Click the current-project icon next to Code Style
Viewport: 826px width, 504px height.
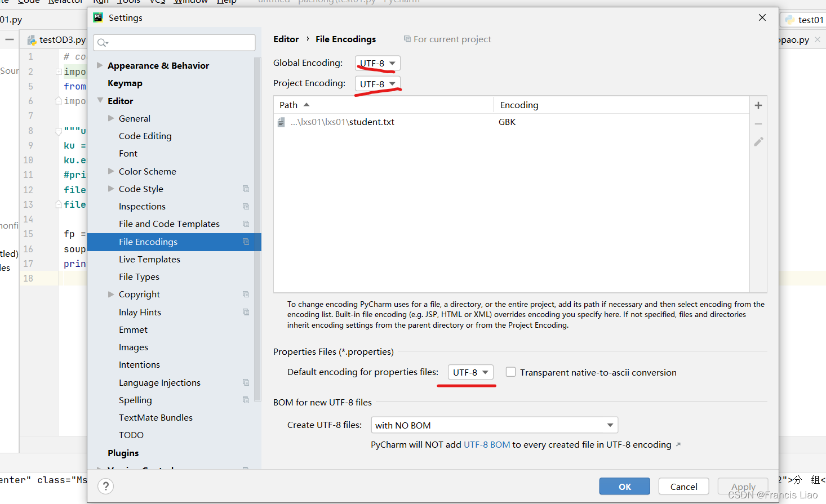246,189
